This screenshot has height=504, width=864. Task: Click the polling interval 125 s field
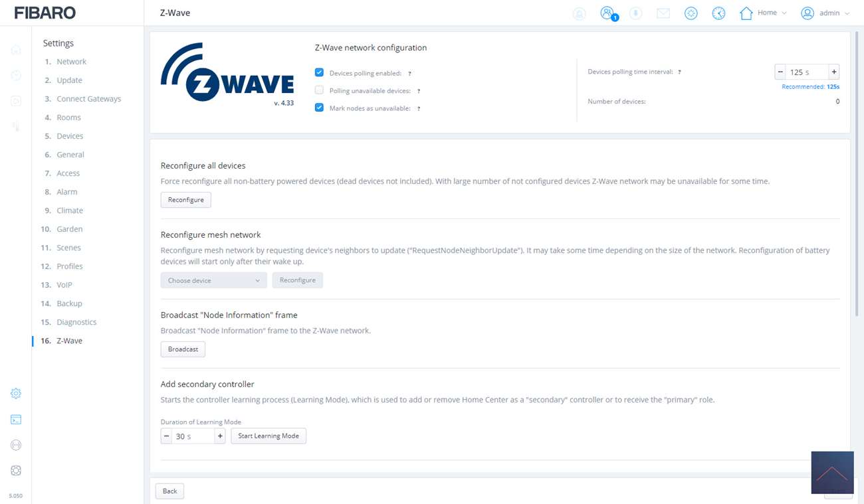[807, 72]
